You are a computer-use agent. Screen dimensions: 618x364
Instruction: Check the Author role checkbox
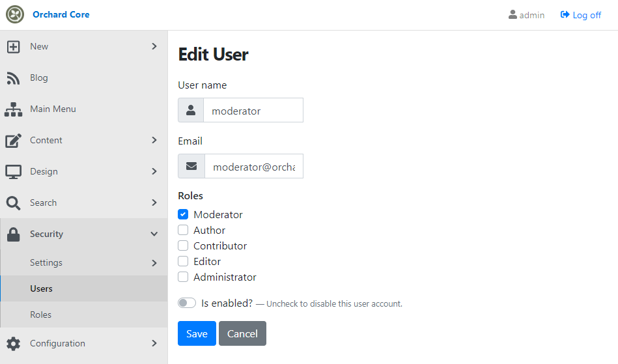pos(183,230)
